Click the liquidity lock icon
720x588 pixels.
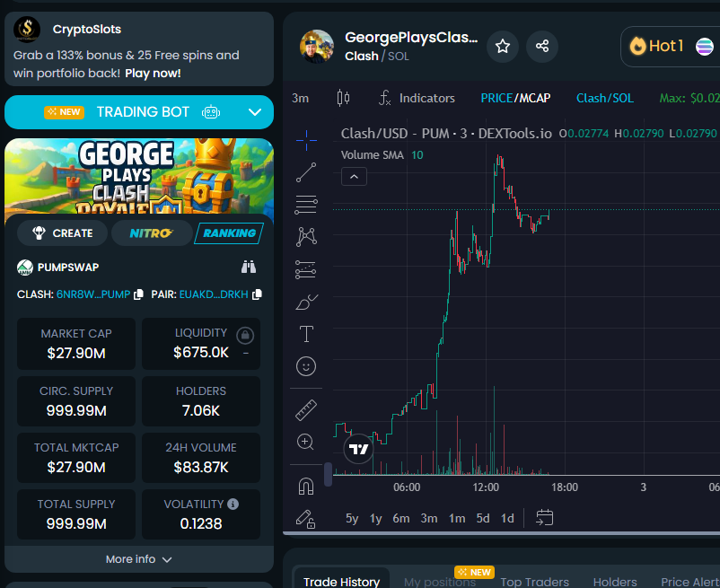(x=245, y=335)
